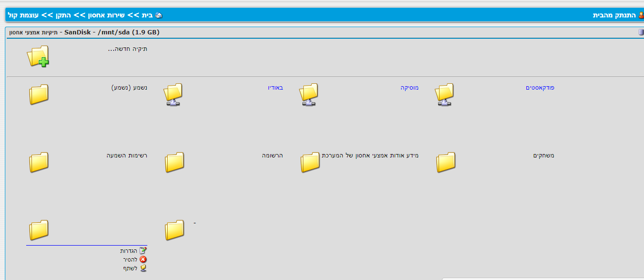Open the מוסיקה link
This screenshot has width=644, height=280.
[x=409, y=88]
